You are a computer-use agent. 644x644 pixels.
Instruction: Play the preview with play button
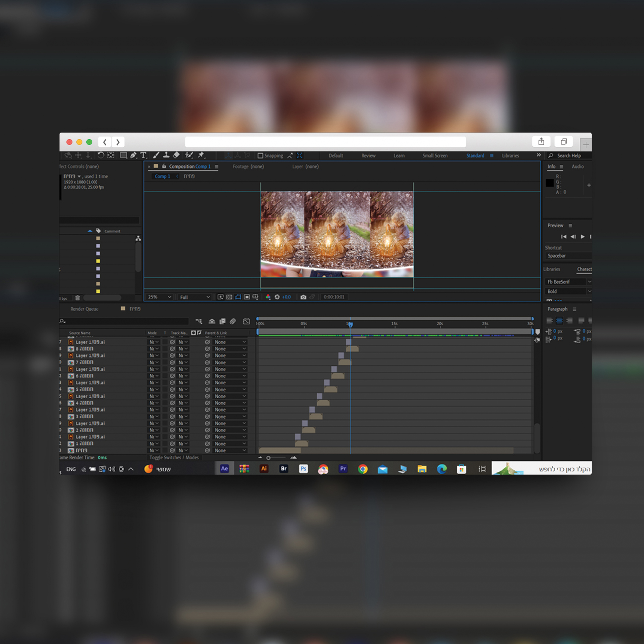[583, 237]
